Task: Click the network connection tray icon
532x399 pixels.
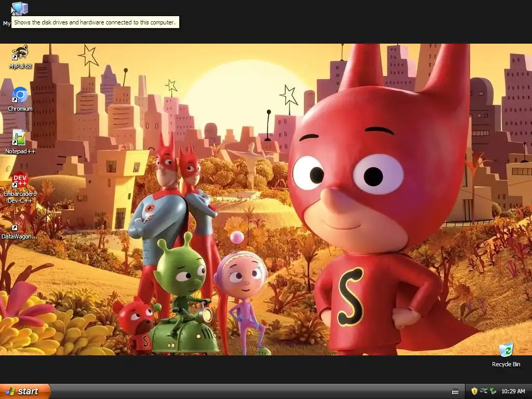Action: pyautogui.click(x=484, y=391)
